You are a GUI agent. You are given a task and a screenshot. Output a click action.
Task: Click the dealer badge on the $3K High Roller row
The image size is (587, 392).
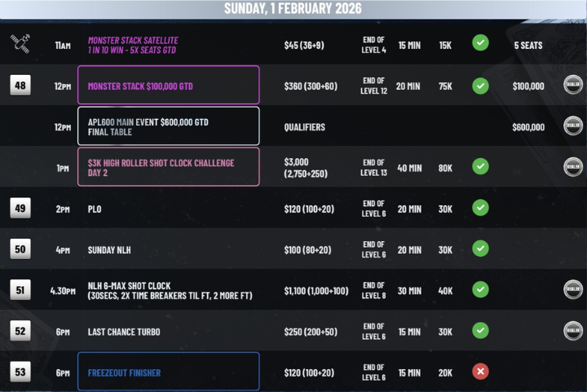(x=573, y=166)
